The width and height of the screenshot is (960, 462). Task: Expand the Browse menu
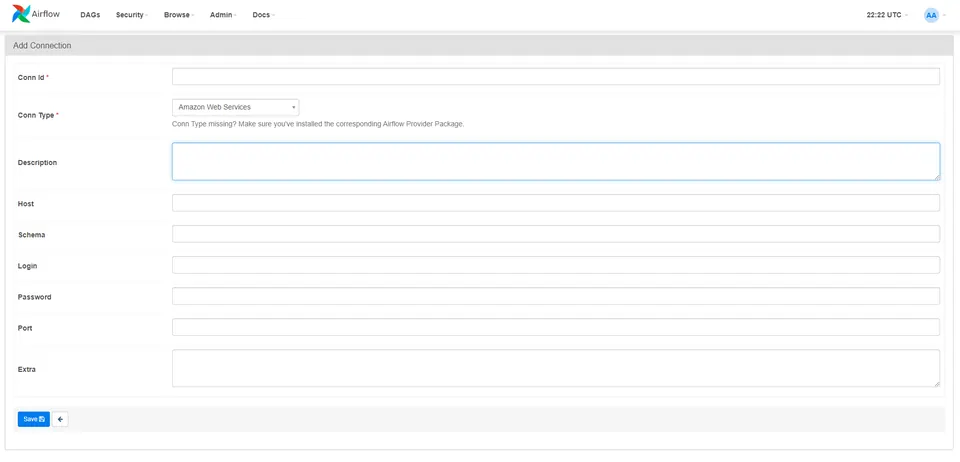coord(179,15)
